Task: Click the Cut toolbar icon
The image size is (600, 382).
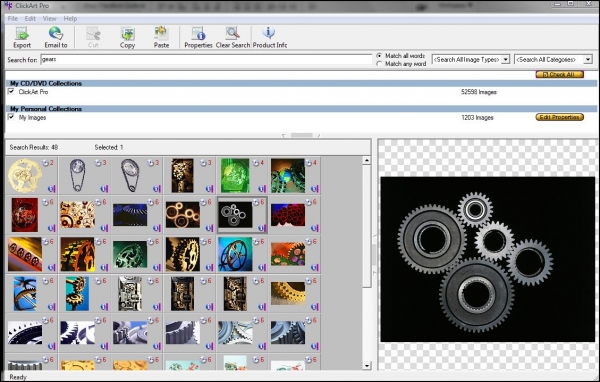Action: click(x=93, y=37)
